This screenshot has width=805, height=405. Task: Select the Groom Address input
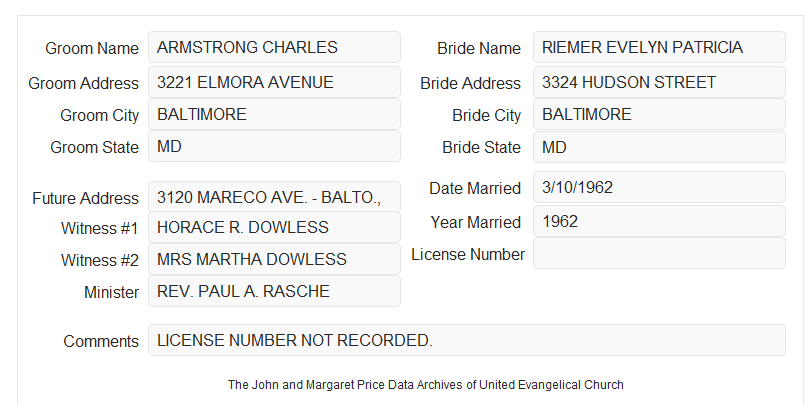(x=274, y=82)
